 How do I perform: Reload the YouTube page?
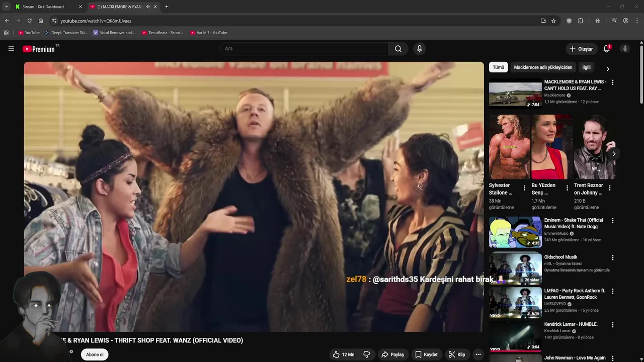(29, 21)
